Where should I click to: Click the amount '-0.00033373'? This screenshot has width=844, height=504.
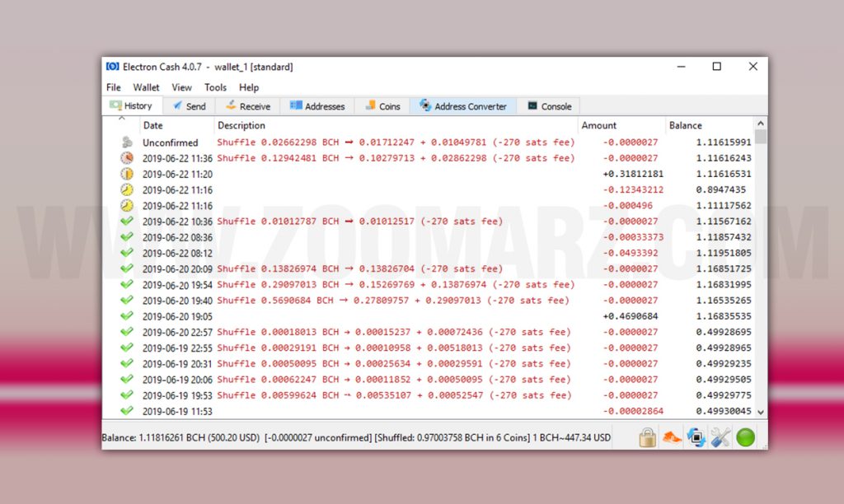pyautogui.click(x=633, y=236)
